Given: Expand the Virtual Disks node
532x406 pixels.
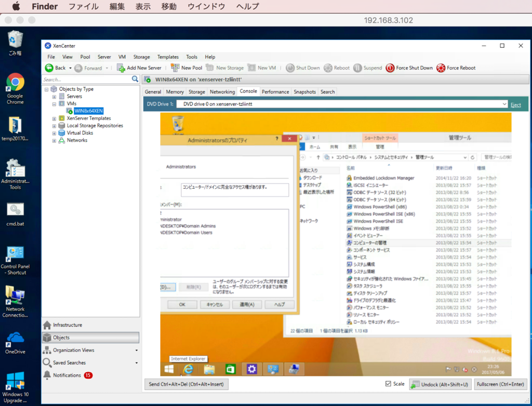Looking at the screenshot, I should (54, 134).
